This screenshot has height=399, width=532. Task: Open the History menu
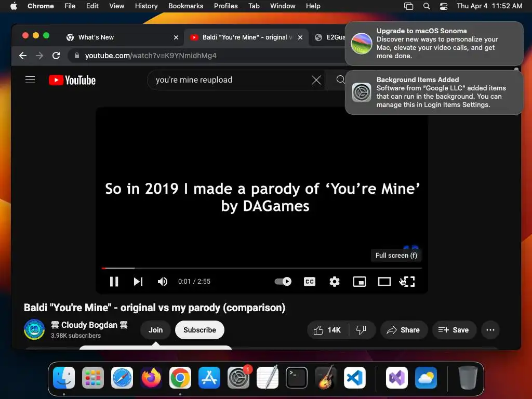pyautogui.click(x=146, y=6)
